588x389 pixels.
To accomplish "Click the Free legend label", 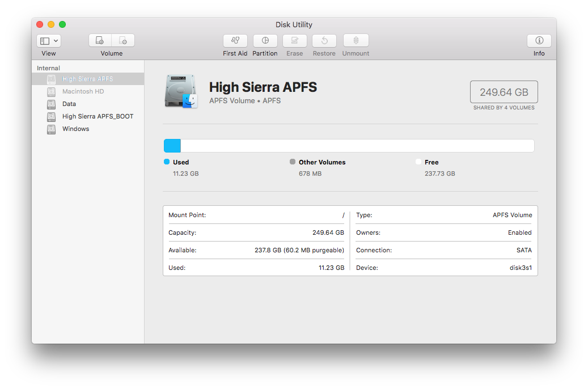I will pos(432,162).
